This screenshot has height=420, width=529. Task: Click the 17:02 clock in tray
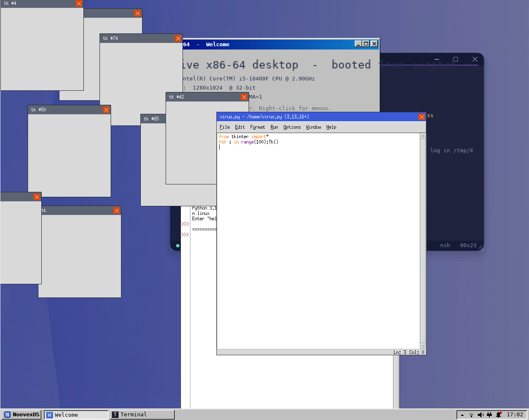pyautogui.click(x=515, y=415)
